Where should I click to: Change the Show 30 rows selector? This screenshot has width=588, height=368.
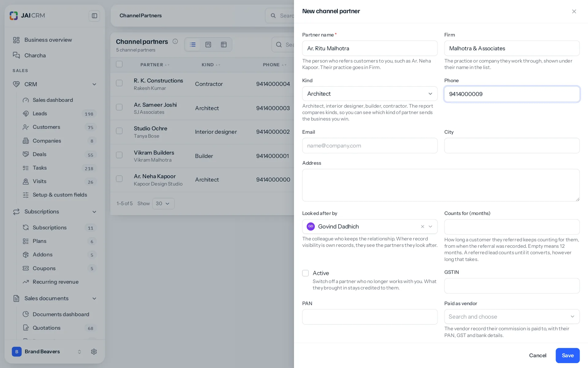tap(163, 204)
